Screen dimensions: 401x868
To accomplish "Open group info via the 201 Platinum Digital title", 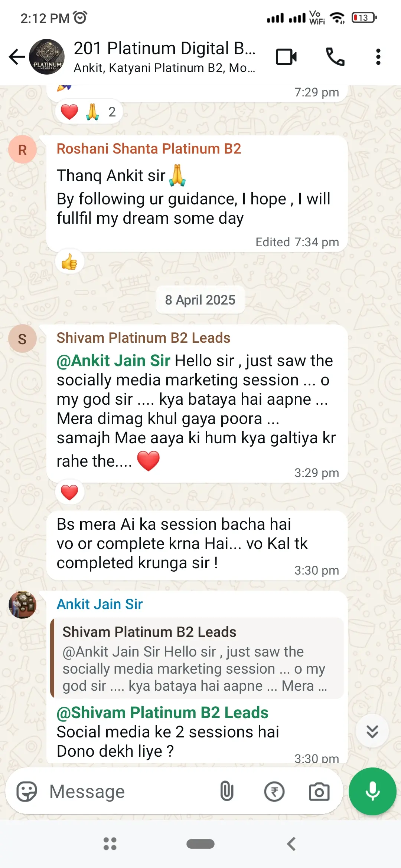I will (164, 48).
